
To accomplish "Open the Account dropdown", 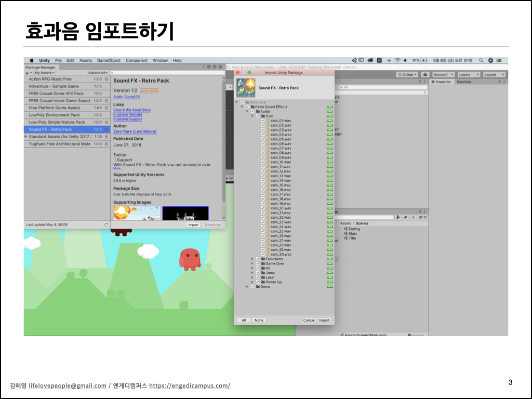I will tap(443, 75).
